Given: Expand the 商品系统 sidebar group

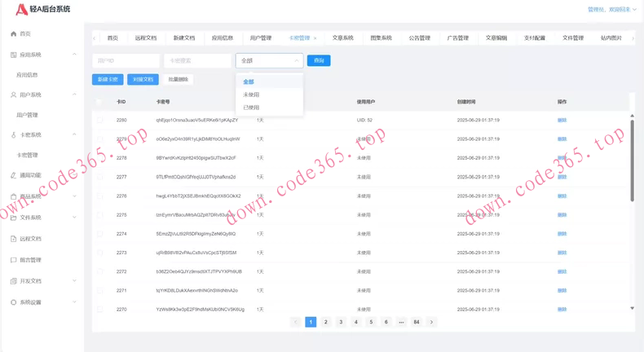Looking at the screenshot, I should tap(74, 196).
